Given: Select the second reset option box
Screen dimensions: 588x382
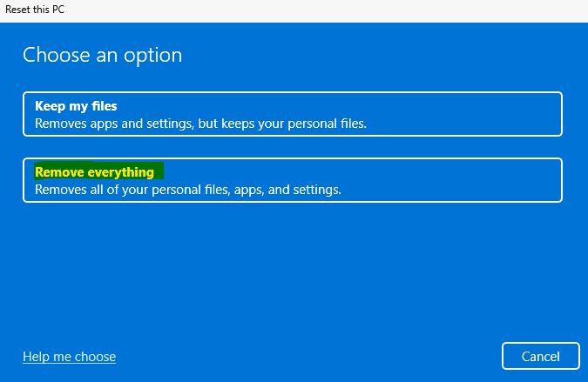Looking at the screenshot, I should pyautogui.click(x=293, y=180).
